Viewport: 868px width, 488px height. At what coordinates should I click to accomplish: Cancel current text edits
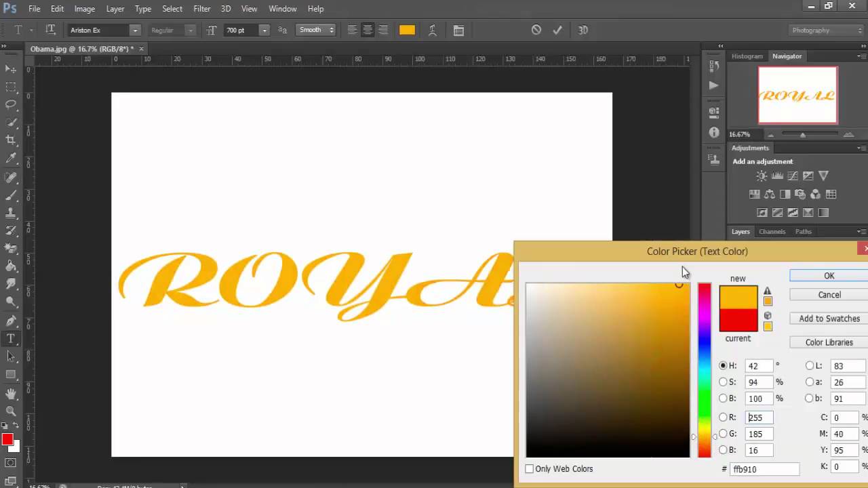[536, 30]
